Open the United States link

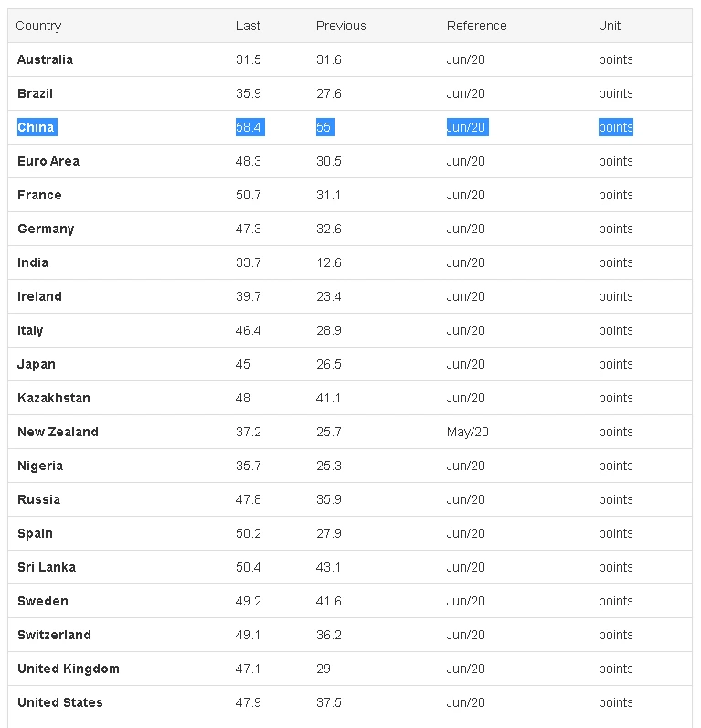[60, 702]
